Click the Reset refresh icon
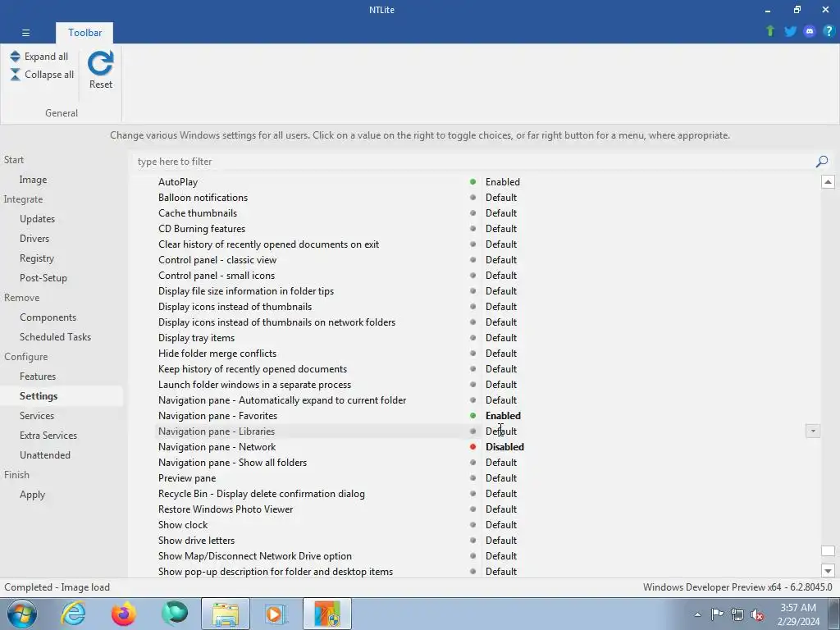 [x=100, y=63]
